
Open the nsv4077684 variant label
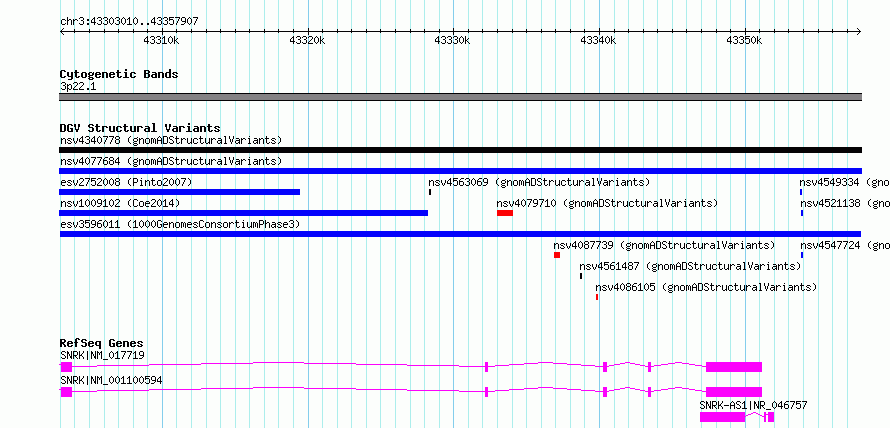tap(171, 161)
